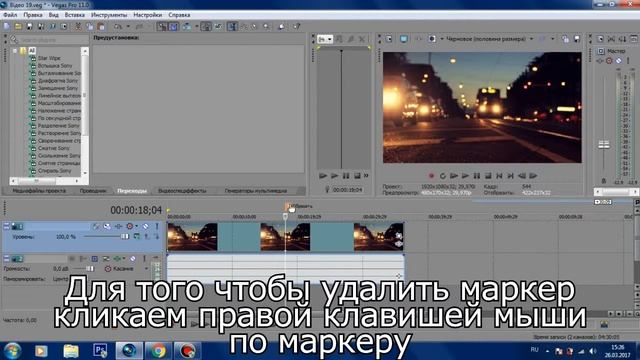Go to start in preview transport
Screen dimensions: 640x360
499,176
